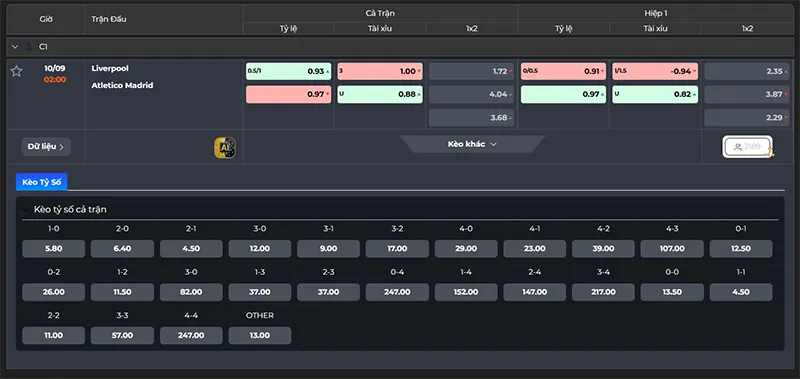
Task: Choose OTHER score odds 13.00
Action: pyautogui.click(x=260, y=335)
